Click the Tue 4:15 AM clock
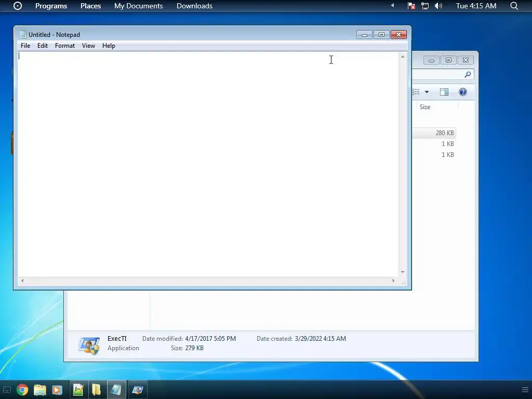The height and width of the screenshot is (399, 532). click(476, 6)
